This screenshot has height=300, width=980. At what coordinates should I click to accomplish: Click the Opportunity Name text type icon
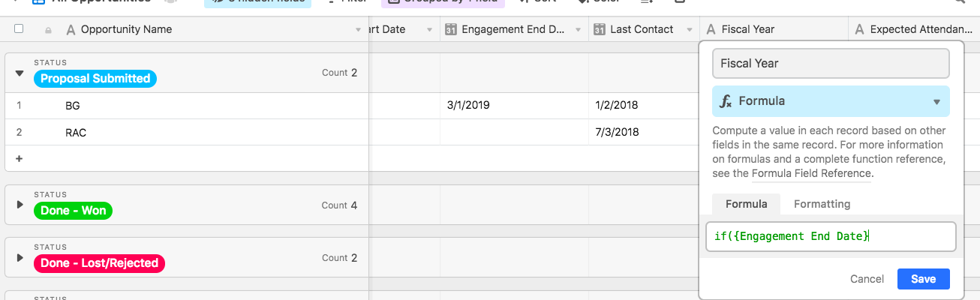tap(71, 30)
